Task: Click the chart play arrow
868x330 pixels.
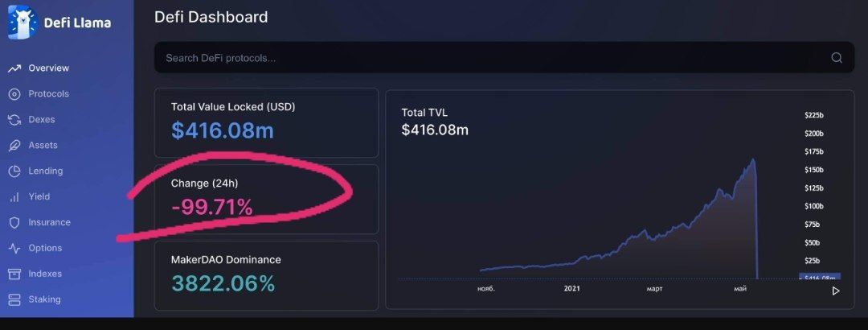Action: point(836,291)
